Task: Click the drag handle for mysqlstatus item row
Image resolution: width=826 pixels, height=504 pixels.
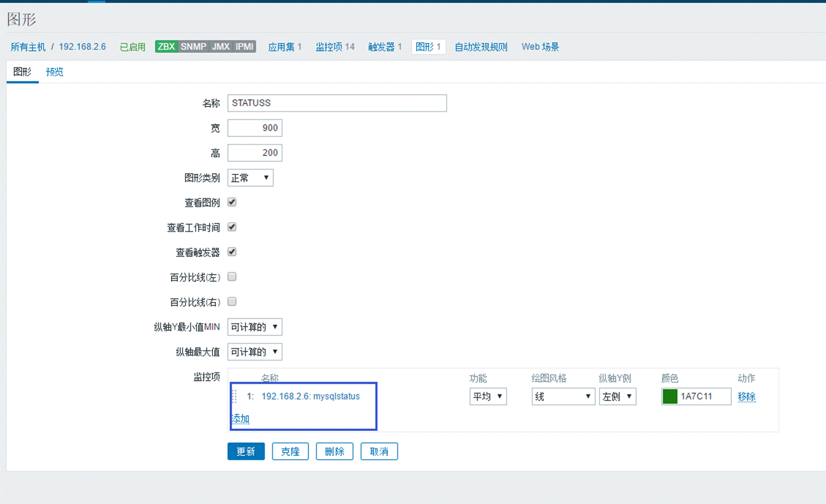Action: pyautogui.click(x=235, y=396)
